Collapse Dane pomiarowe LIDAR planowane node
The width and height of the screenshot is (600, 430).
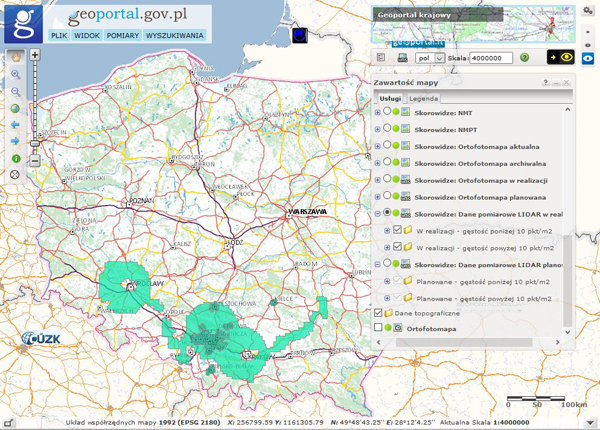(x=377, y=264)
